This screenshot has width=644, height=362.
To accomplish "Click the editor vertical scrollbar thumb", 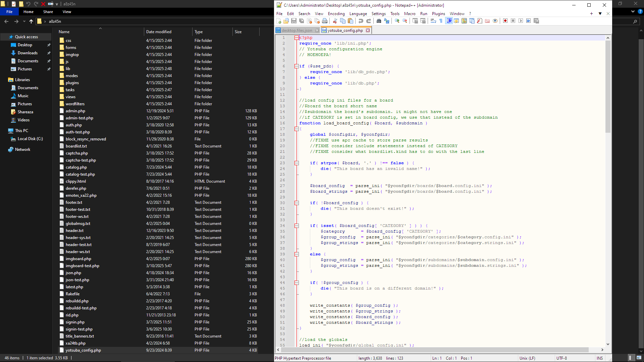I will [x=608, y=87].
